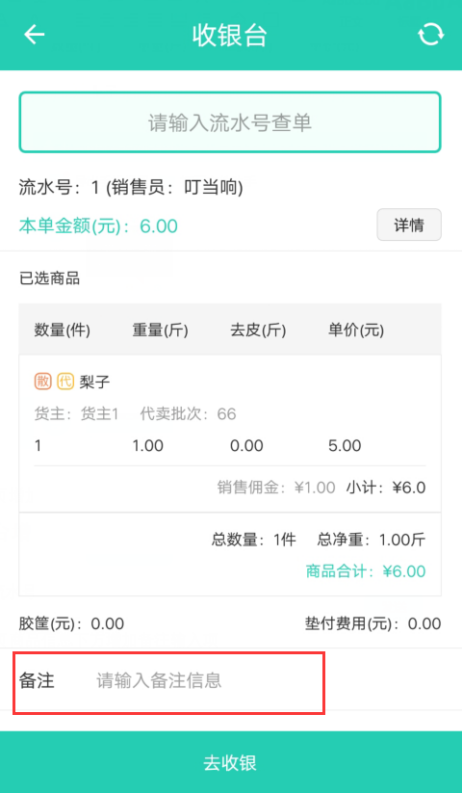Click 本单金额(元): 6.00 text
The height and width of the screenshot is (793, 463).
pos(98,226)
